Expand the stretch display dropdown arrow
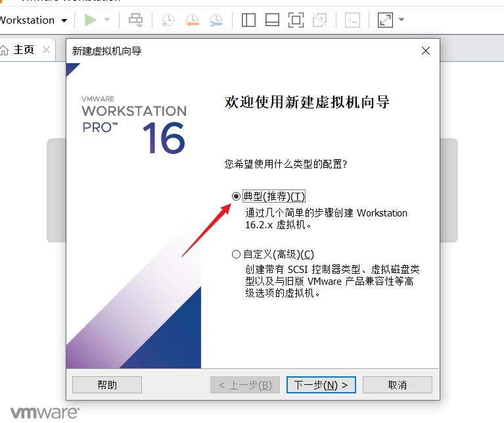 pos(401,20)
